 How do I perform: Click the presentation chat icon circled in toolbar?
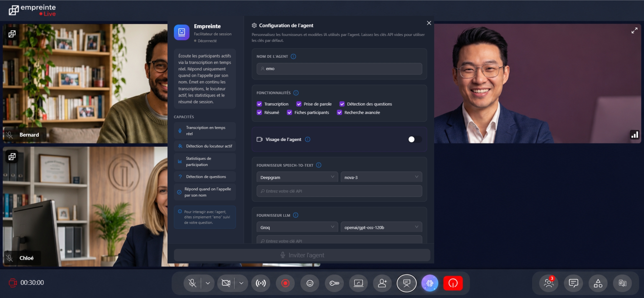(407, 283)
